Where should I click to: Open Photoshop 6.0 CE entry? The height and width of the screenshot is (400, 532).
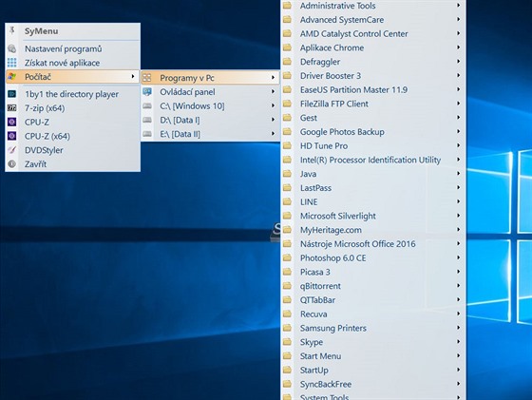click(373, 257)
